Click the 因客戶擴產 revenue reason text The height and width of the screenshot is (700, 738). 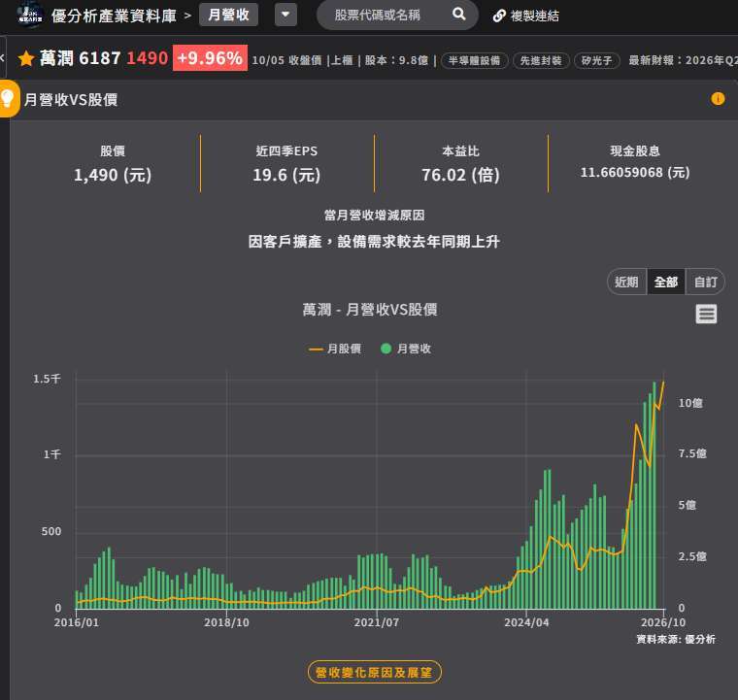coord(374,242)
